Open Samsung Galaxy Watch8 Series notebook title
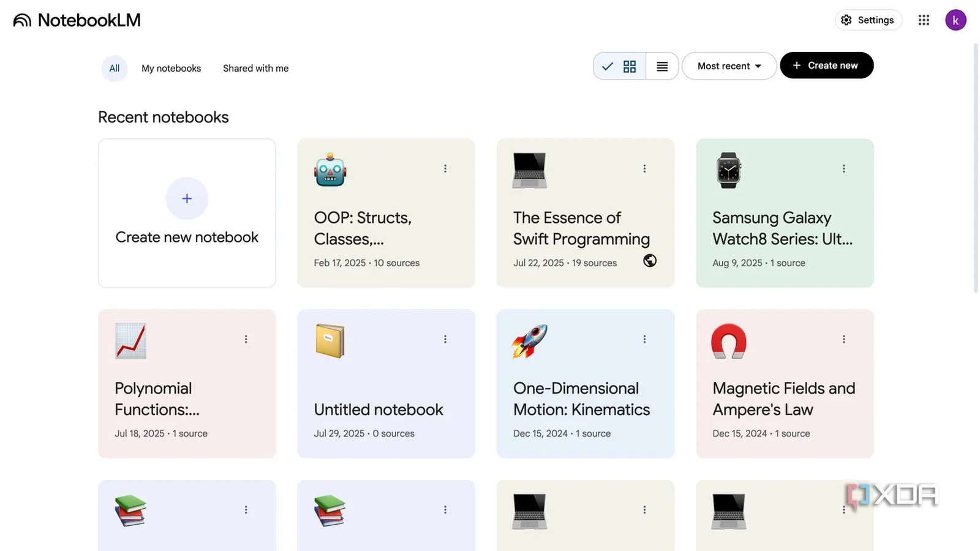Viewport: 980px width, 551px height. (x=782, y=228)
